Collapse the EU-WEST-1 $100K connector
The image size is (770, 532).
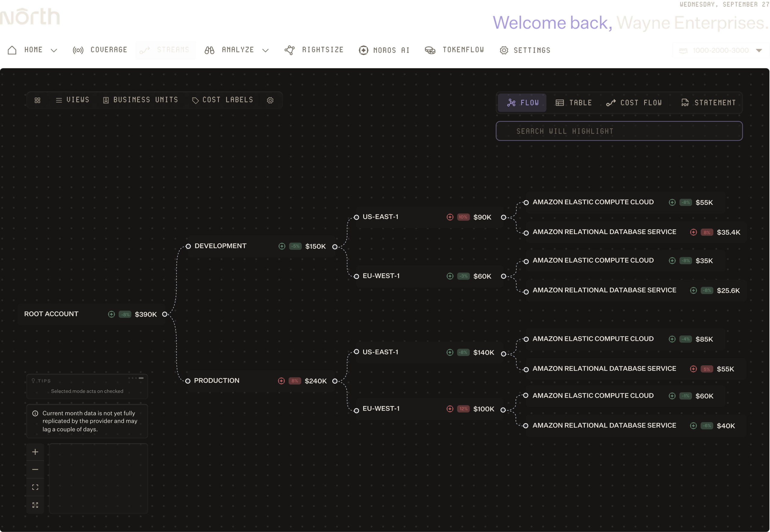[x=503, y=410]
